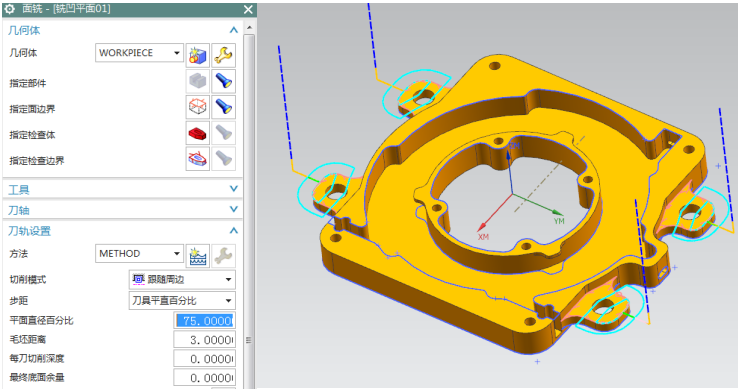Select the specify check body (指定检查体) red block icon

pos(198,134)
